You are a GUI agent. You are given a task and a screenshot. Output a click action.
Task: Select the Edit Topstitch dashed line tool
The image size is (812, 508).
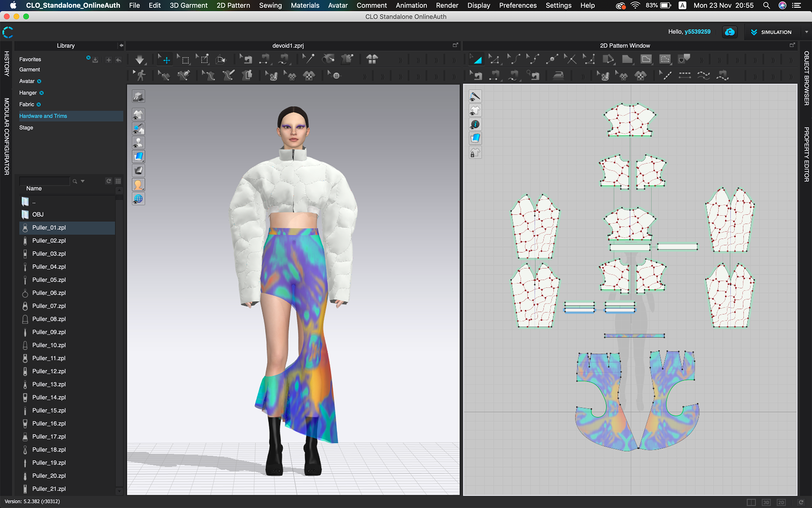(665, 76)
